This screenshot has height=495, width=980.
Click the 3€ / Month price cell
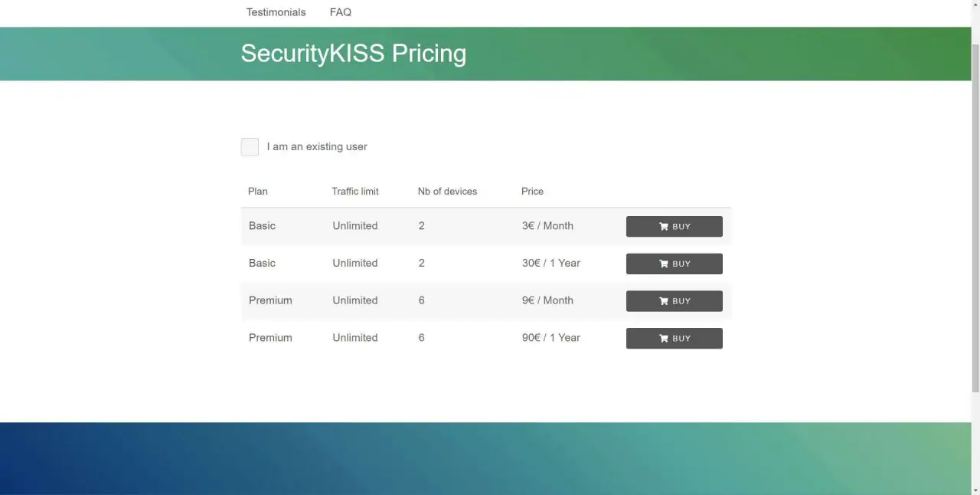[547, 226]
